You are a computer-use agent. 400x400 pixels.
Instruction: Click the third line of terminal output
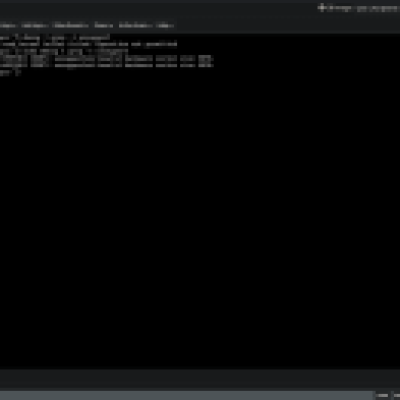tap(64, 51)
